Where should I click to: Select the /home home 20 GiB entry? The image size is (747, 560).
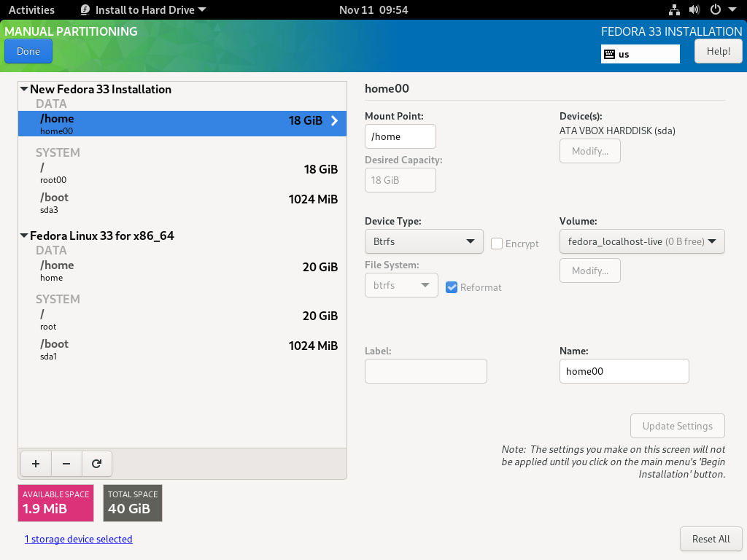click(182, 271)
